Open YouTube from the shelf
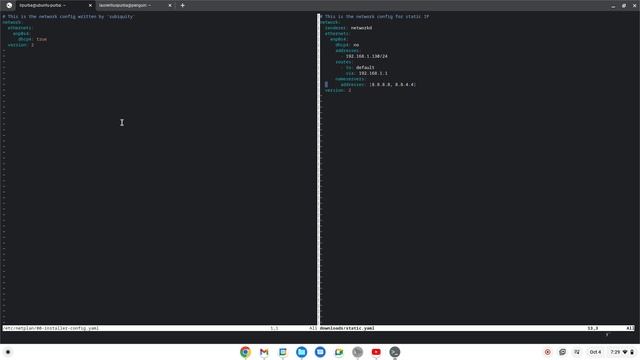 pyautogui.click(x=376, y=352)
